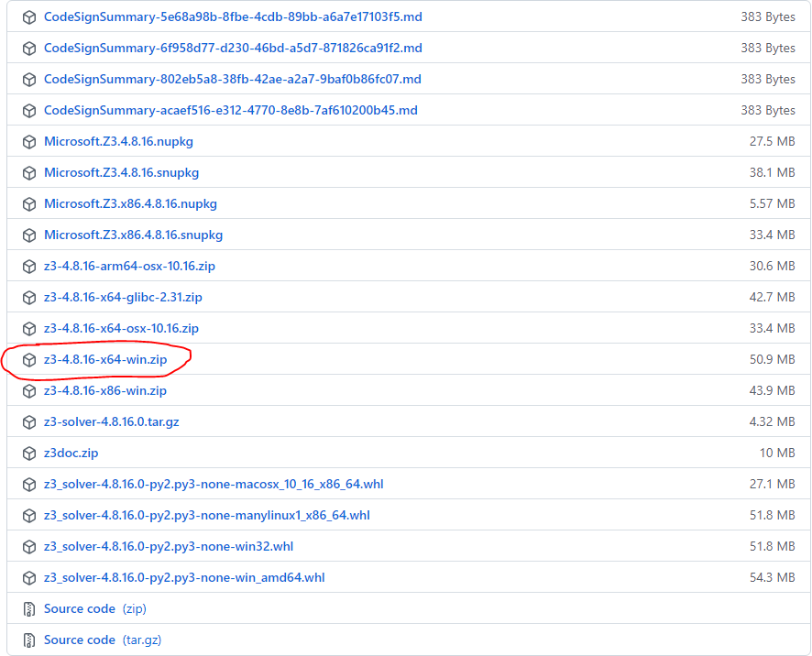Download z3-solver-4.8.16.0.tar.gz
Screen dimensions: 812x656
coord(112,422)
